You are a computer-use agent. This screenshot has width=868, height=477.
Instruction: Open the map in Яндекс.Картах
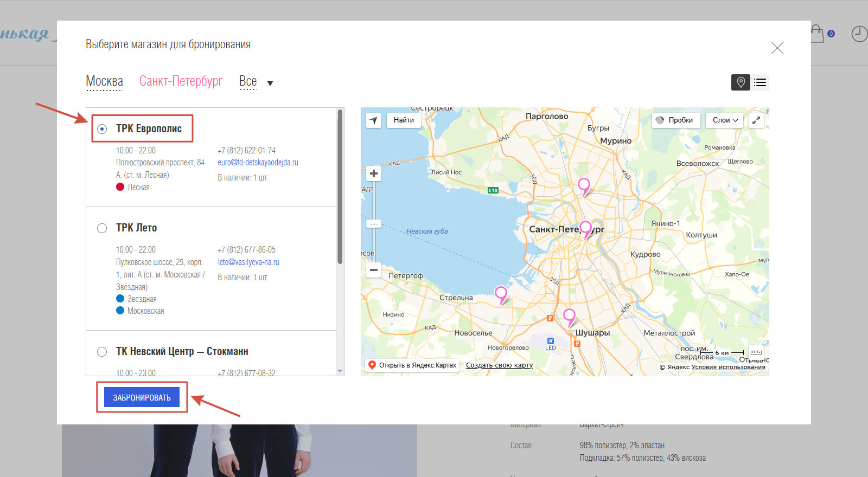coord(412,365)
